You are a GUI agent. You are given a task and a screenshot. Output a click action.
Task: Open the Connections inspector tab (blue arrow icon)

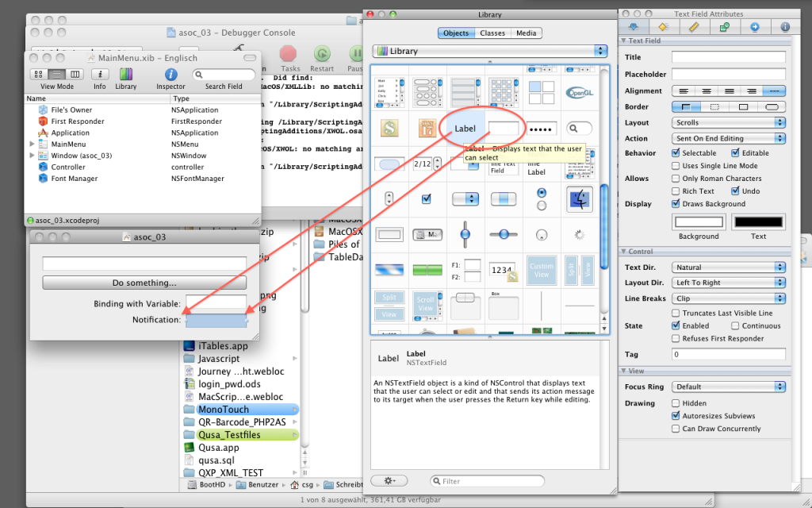[x=755, y=27]
